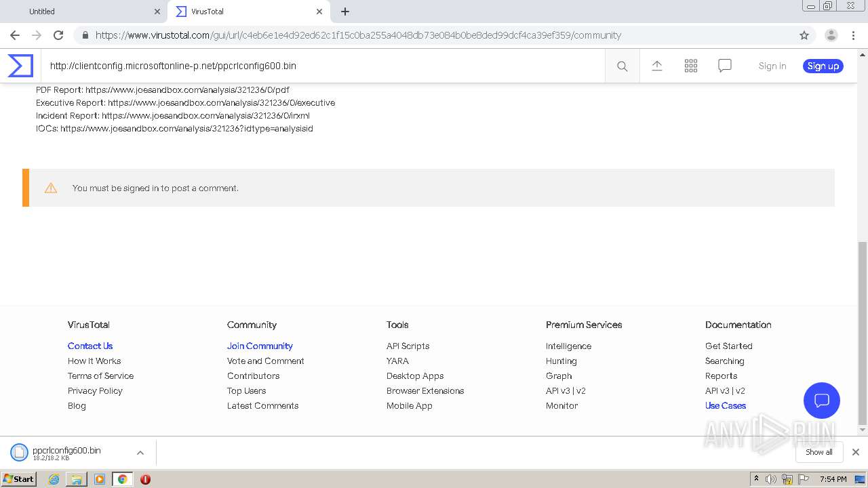The width and height of the screenshot is (868, 488).
Task: Bookmark this page with star icon
Action: (x=804, y=35)
